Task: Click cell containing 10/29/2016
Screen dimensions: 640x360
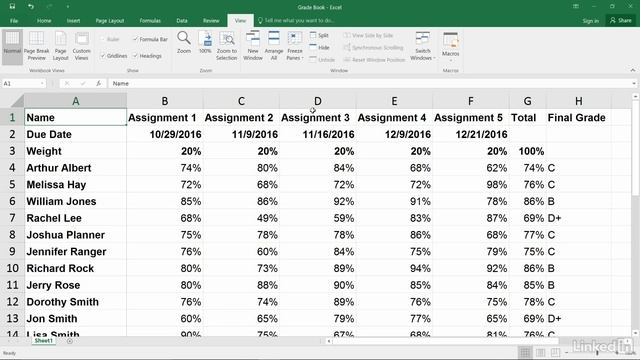Action: pos(165,134)
